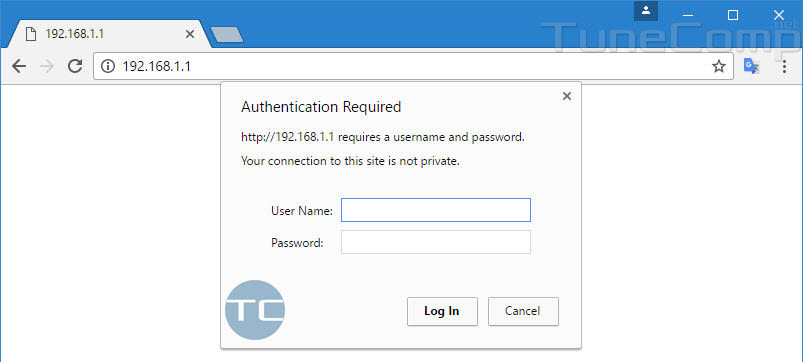The height and width of the screenshot is (362, 803).
Task: Dismiss the Authentication Required dialog with X
Action: [x=566, y=96]
